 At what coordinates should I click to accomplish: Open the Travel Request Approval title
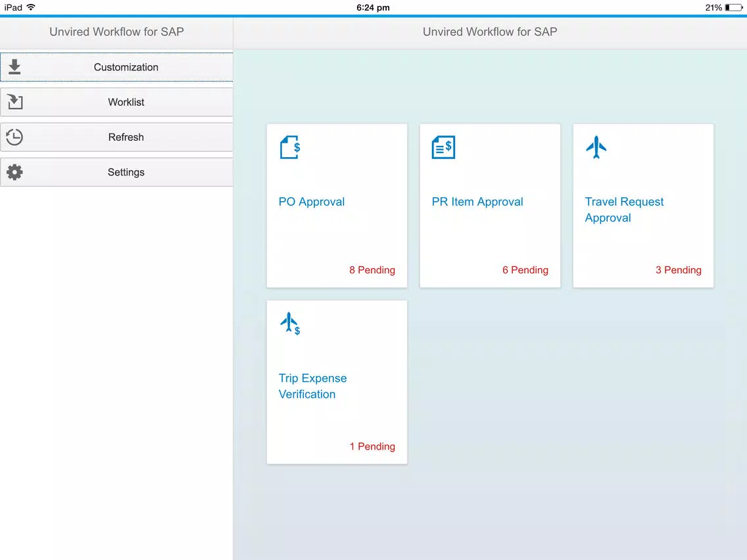pos(624,210)
